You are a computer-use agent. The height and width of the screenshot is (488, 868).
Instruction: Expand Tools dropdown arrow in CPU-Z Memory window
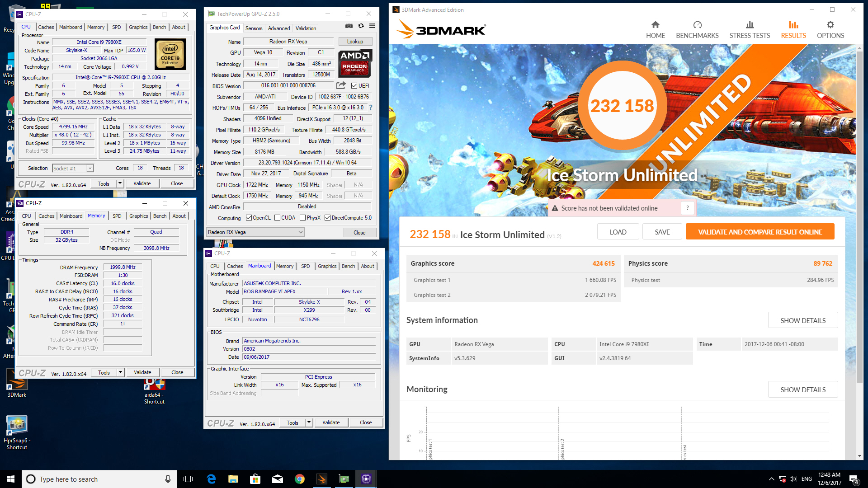tap(120, 372)
